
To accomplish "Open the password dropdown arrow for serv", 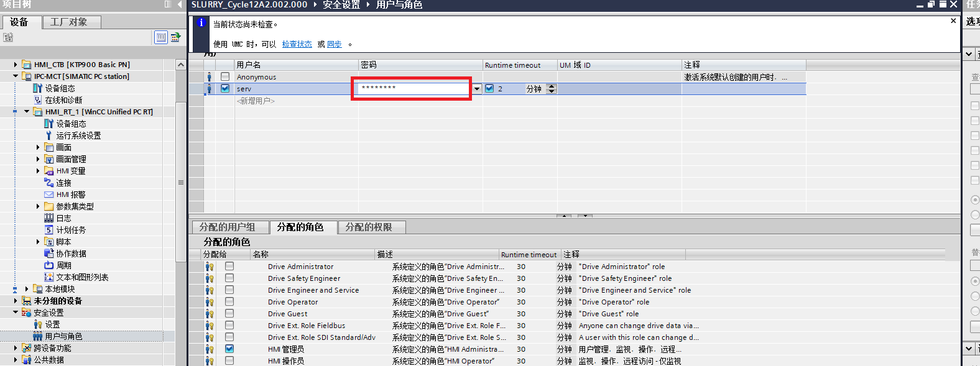I will click(x=477, y=89).
